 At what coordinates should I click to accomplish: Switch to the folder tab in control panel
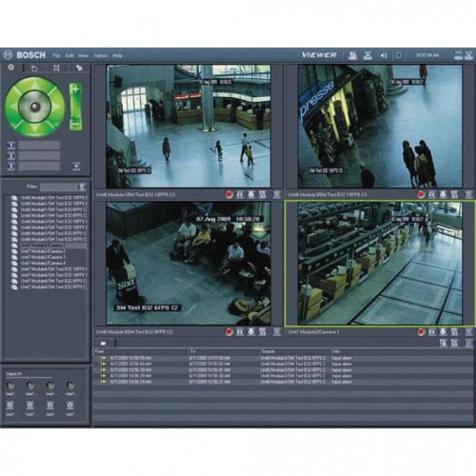34,68
